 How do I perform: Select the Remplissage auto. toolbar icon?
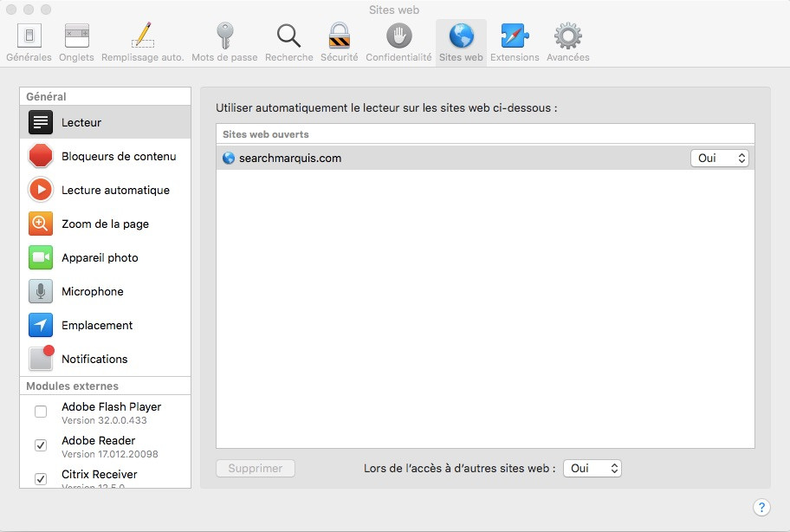point(142,41)
